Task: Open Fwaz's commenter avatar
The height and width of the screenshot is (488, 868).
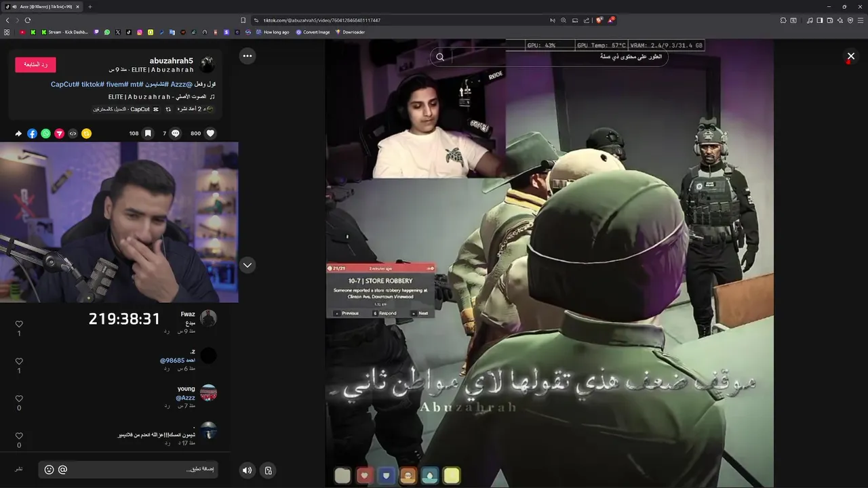Action: click(x=208, y=318)
